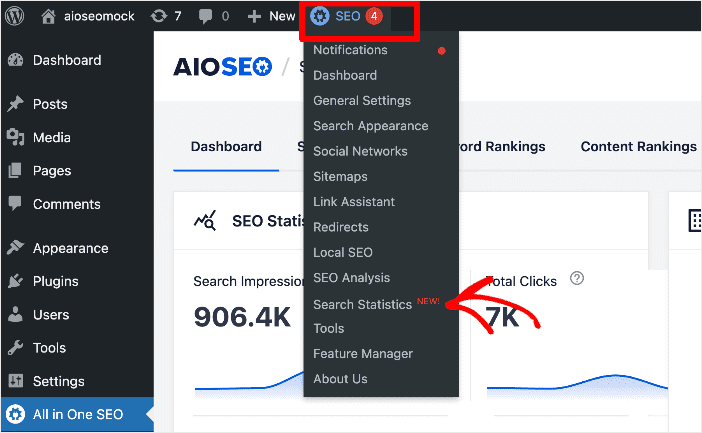The image size is (702, 433).
Task: Click the Posts pushpin icon
Action: (x=15, y=104)
